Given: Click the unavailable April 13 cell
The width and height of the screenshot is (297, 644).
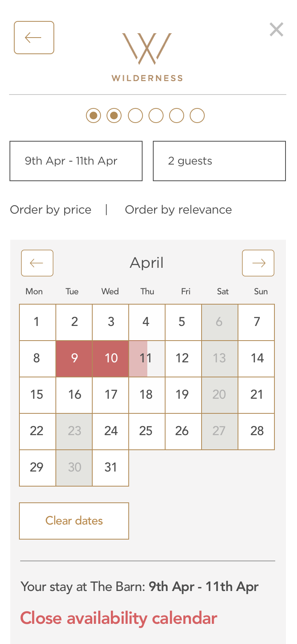Looking at the screenshot, I should point(220,358).
